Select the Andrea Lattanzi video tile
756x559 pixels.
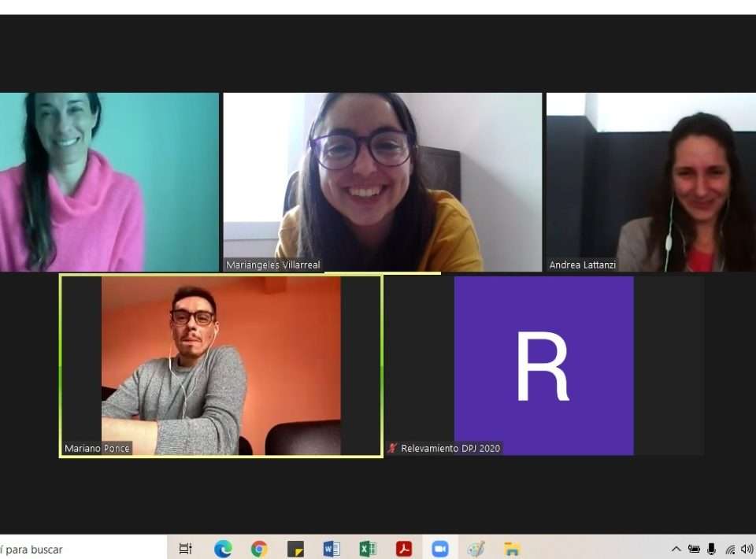coord(651,182)
